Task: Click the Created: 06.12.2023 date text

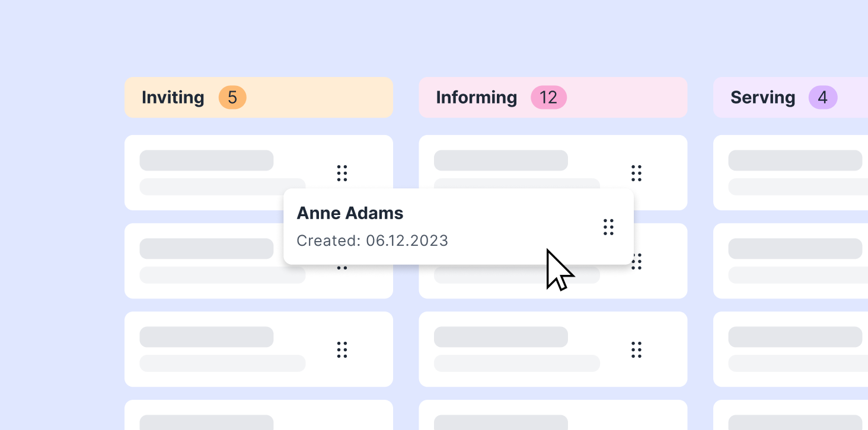Action: [372, 241]
